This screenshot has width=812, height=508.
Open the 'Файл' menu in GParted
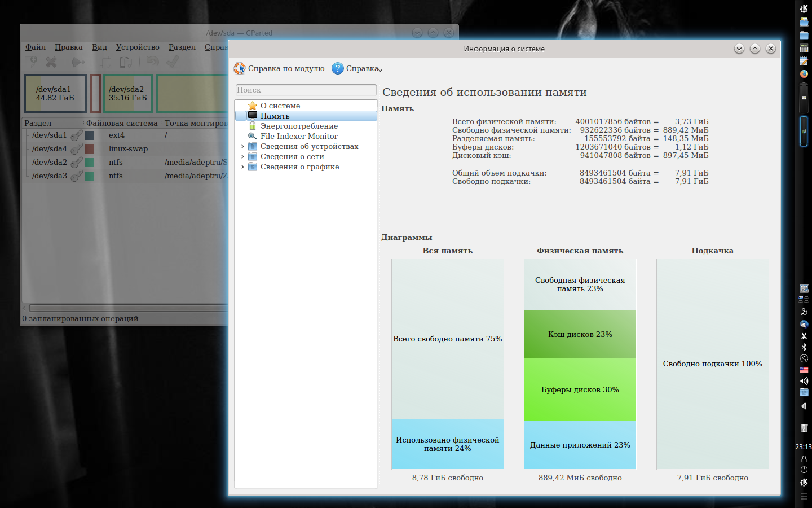[36, 47]
